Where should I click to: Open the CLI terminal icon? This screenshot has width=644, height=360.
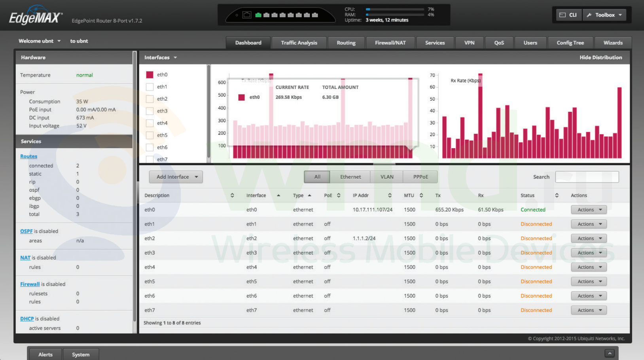563,15
